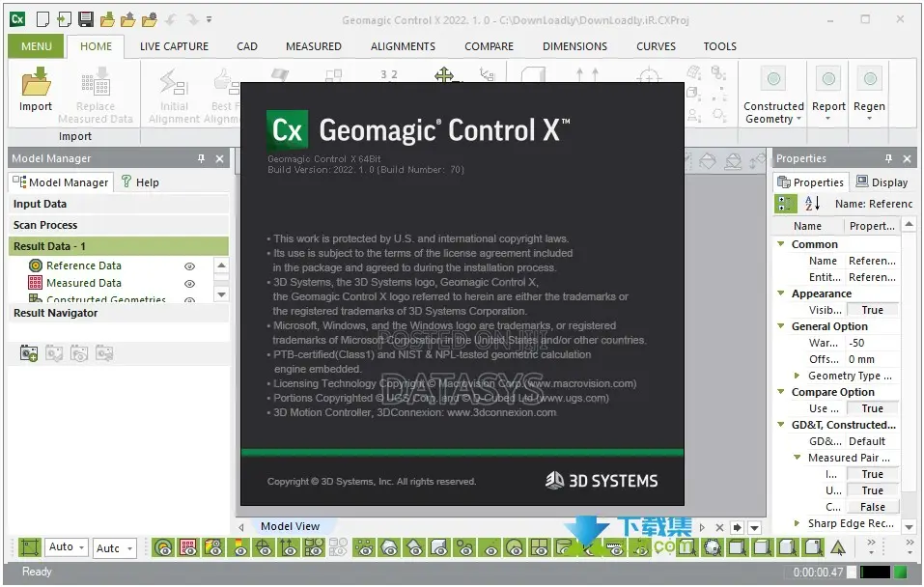Switch to the MEASURED ribbon tab
Image resolution: width=924 pixels, height=587 pixels.
point(314,46)
